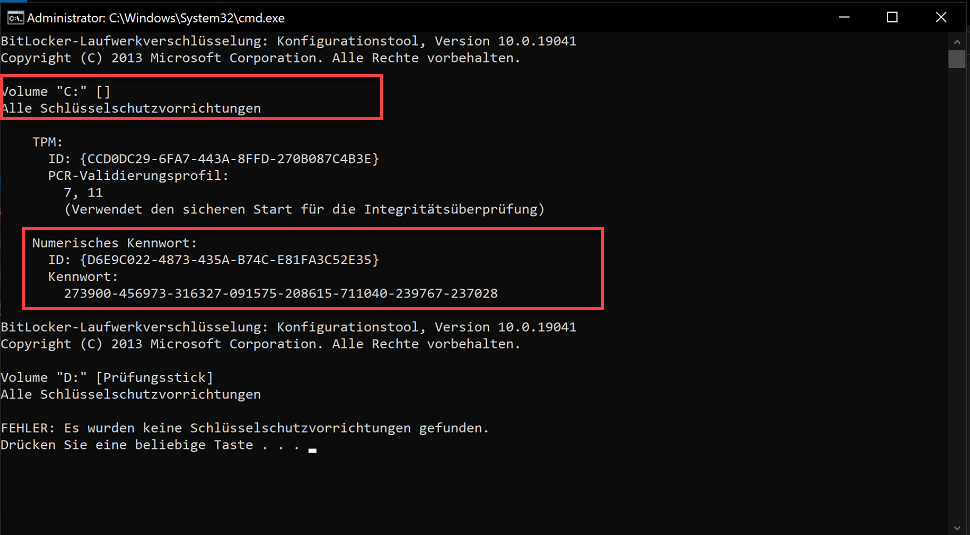Close the Administrator command prompt
970x535 pixels.
click(940, 17)
